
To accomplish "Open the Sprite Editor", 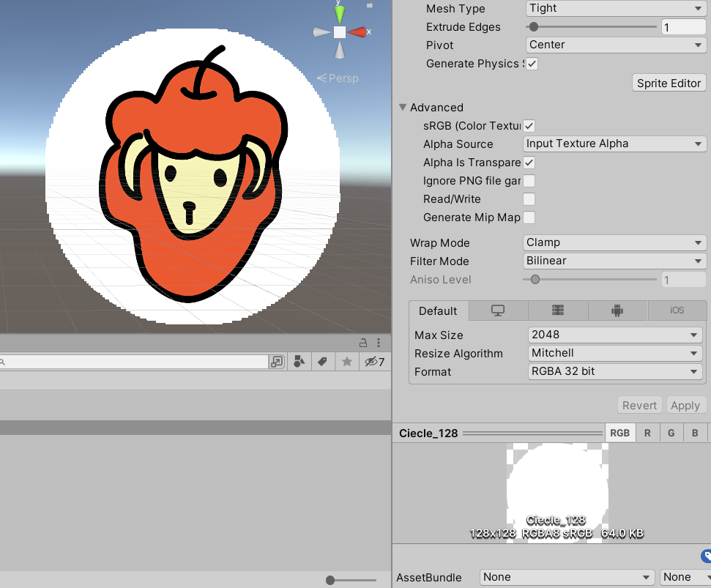I will [669, 83].
